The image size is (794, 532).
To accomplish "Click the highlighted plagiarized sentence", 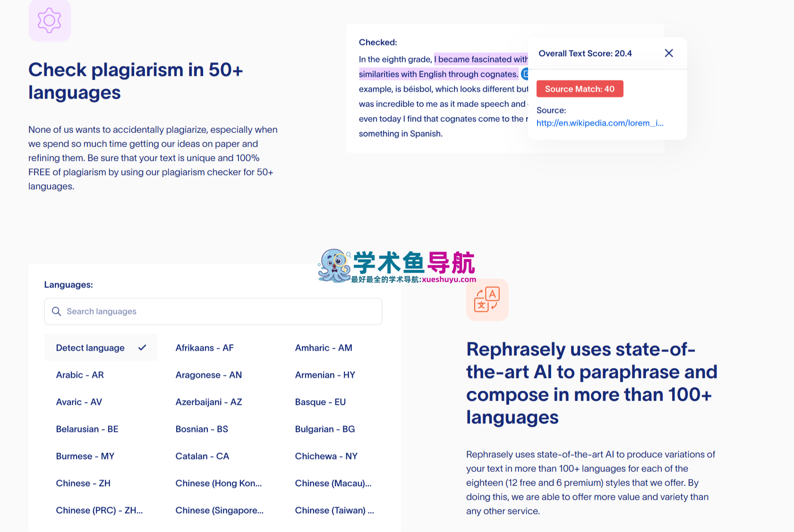I will coord(443,67).
